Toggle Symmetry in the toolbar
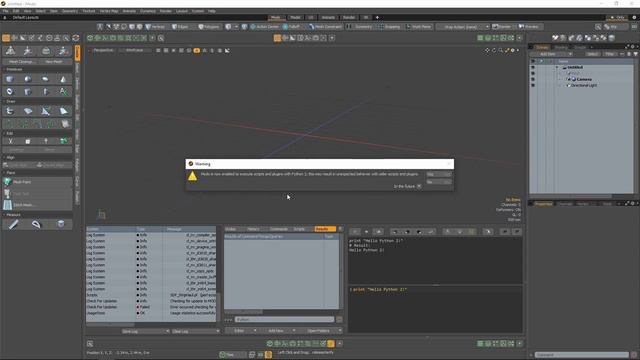The image size is (640, 360). [360, 27]
